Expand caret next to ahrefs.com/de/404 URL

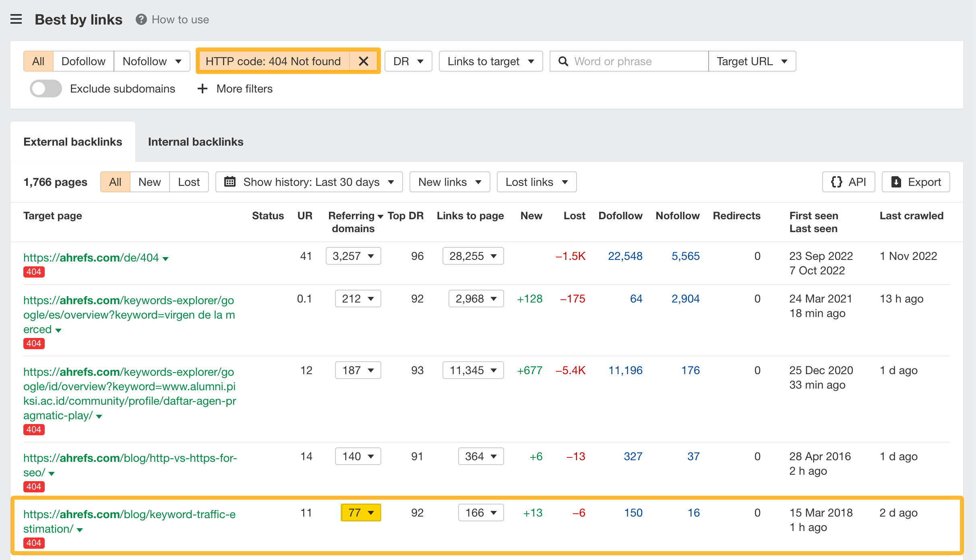(x=165, y=259)
